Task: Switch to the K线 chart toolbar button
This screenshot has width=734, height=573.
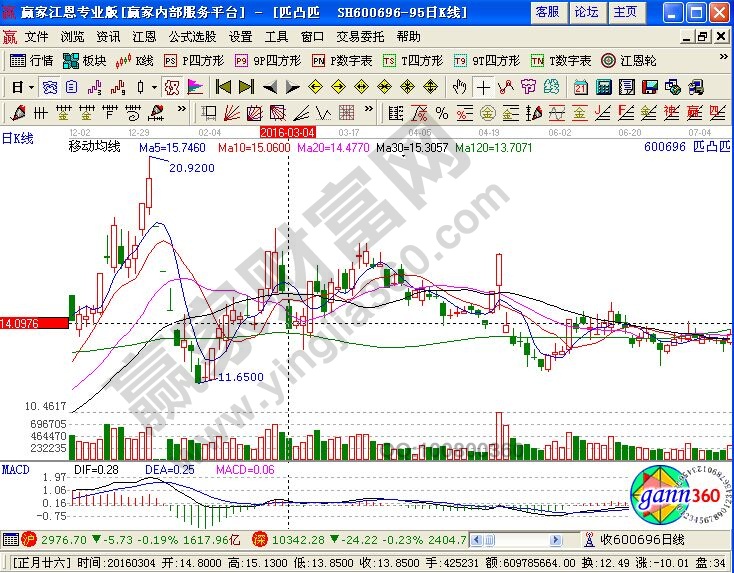Action: 134,60
